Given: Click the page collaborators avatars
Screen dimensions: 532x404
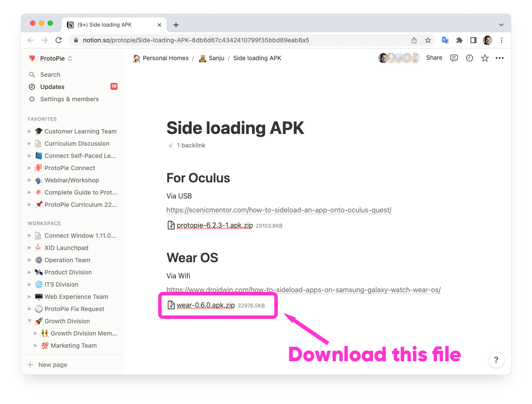Looking at the screenshot, I should coord(399,58).
